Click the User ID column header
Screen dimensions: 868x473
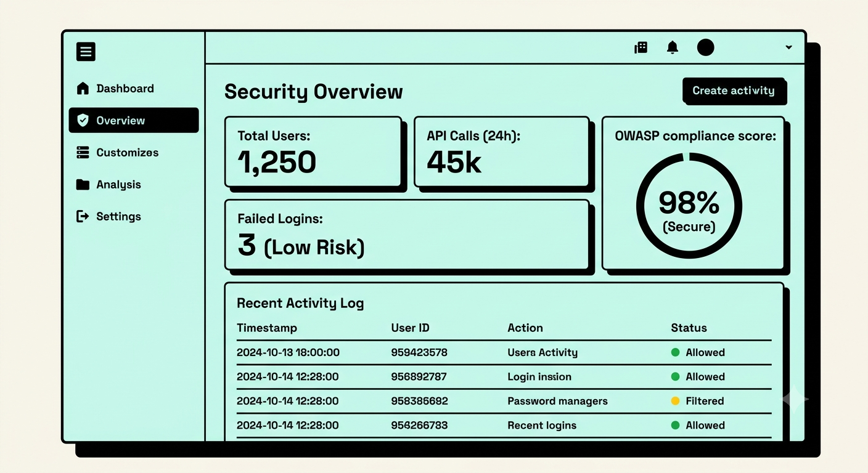[410, 328]
